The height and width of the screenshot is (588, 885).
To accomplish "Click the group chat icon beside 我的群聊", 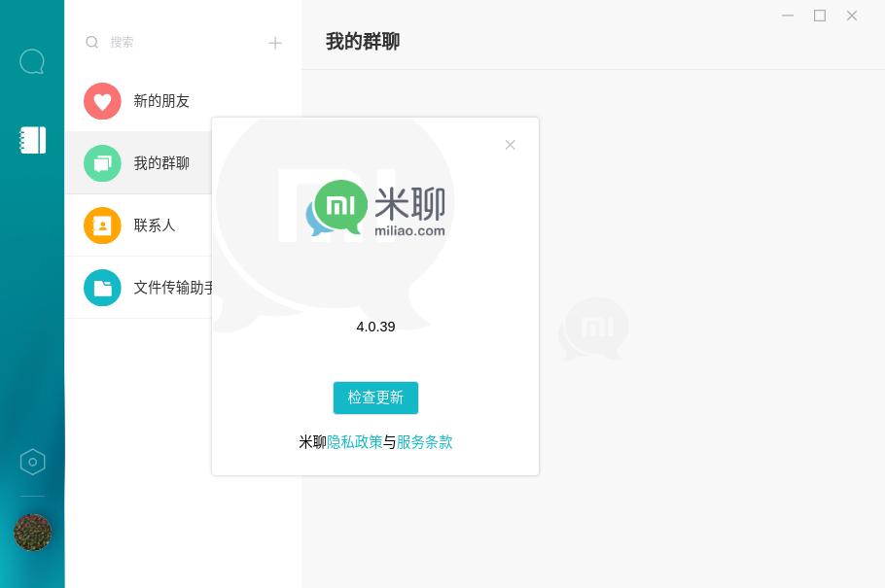I will click(102, 163).
